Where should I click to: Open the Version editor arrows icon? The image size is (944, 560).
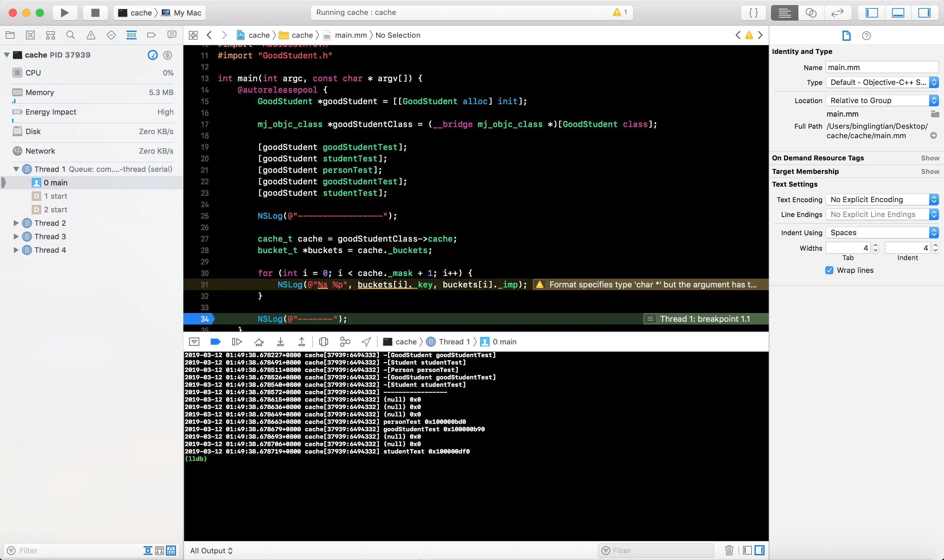(837, 13)
